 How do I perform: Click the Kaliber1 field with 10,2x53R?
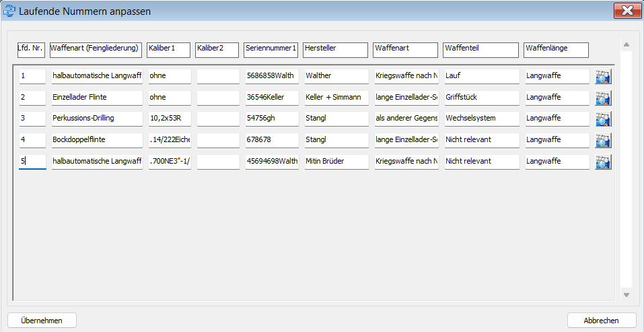[169, 119]
